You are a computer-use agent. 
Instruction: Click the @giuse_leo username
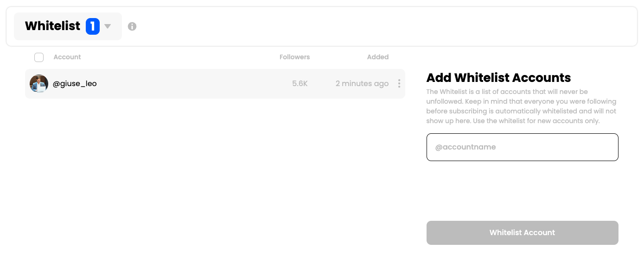point(75,83)
